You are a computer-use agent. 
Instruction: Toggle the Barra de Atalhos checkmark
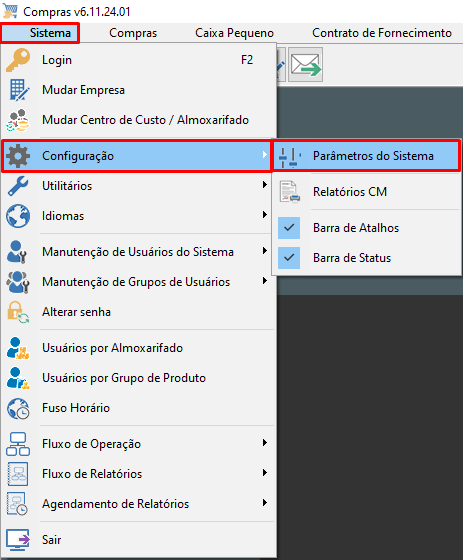[x=289, y=228]
